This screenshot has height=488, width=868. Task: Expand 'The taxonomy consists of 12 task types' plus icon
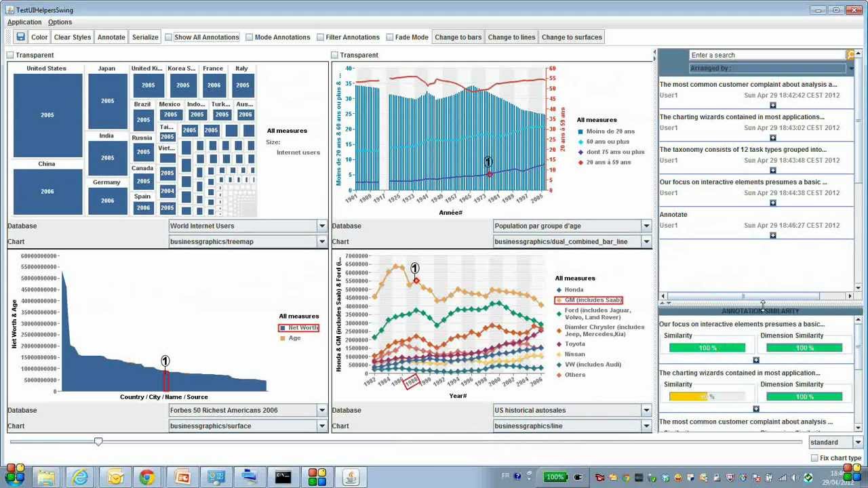(772, 170)
